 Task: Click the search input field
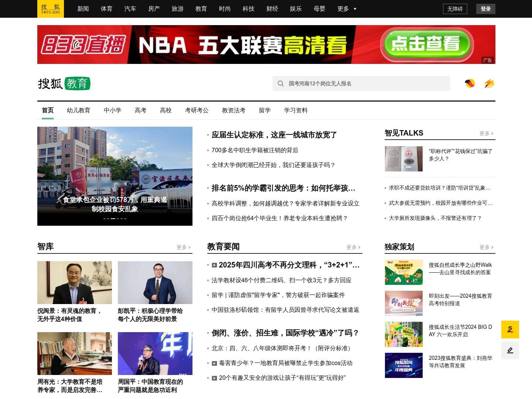point(366,83)
